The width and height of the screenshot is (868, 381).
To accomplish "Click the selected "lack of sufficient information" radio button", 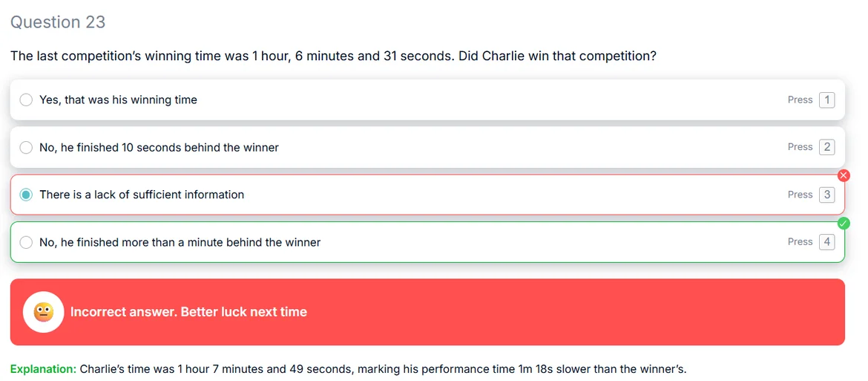I will click(26, 195).
